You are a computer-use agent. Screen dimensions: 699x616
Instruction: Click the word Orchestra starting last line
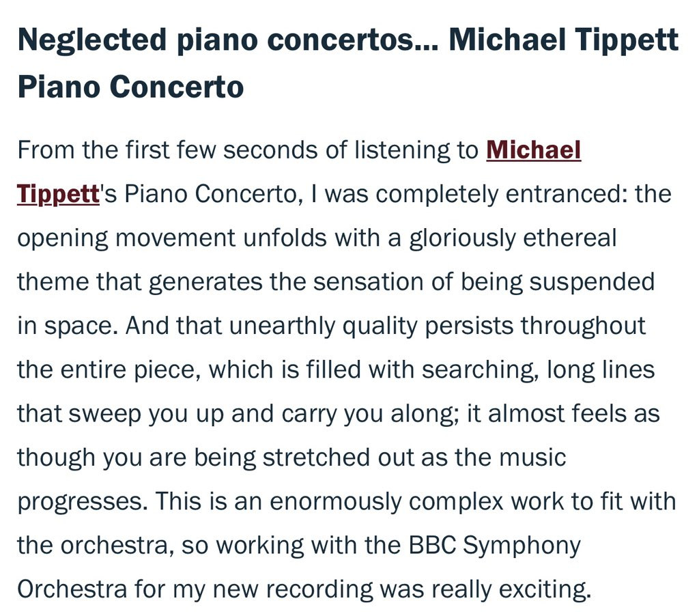pos(72,589)
